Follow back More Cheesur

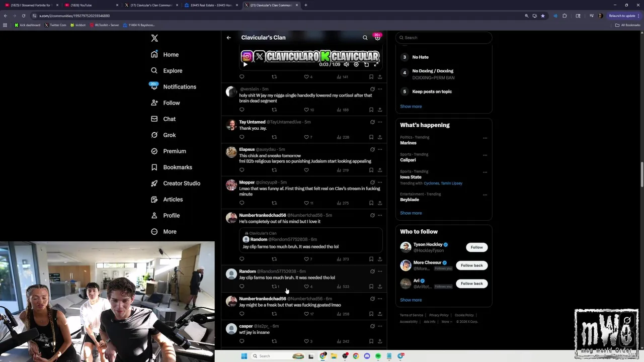pos(471,265)
